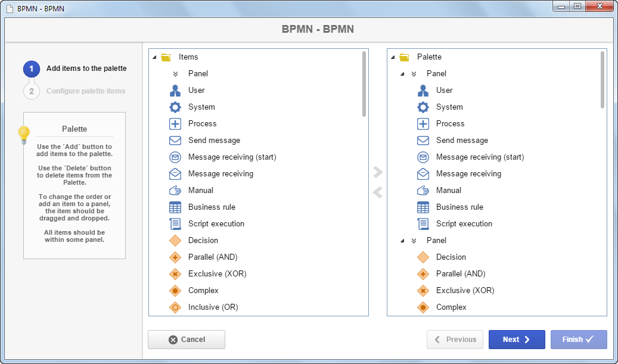Select 'Inclusive (OR)' text in Items list

coord(213,307)
